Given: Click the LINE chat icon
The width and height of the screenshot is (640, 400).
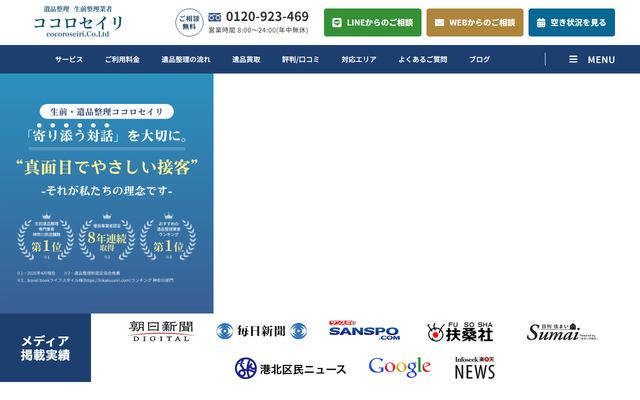Looking at the screenshot, I should (337, 22).
